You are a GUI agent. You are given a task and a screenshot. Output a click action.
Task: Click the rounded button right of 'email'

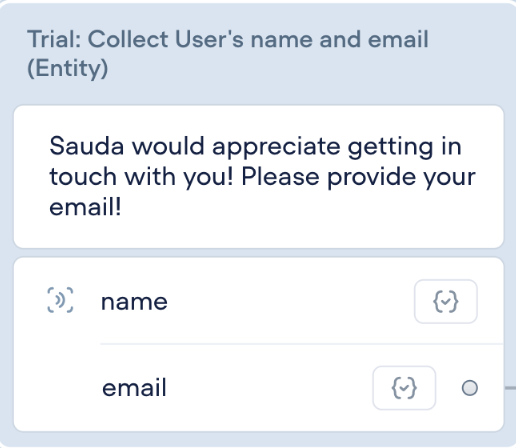click(404, 388)
